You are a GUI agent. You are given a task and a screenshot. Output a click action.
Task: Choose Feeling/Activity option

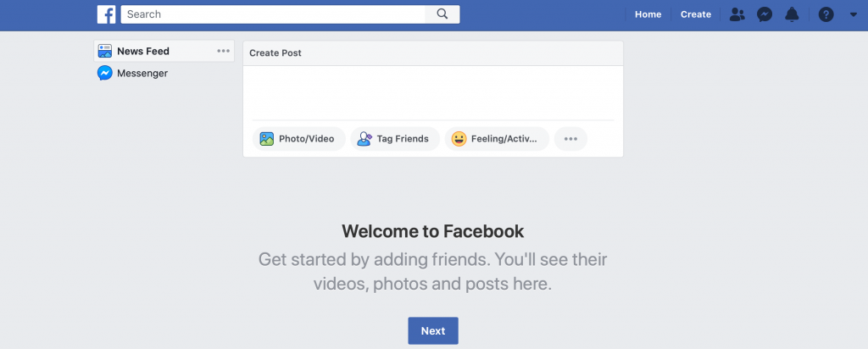coord(497,139)
